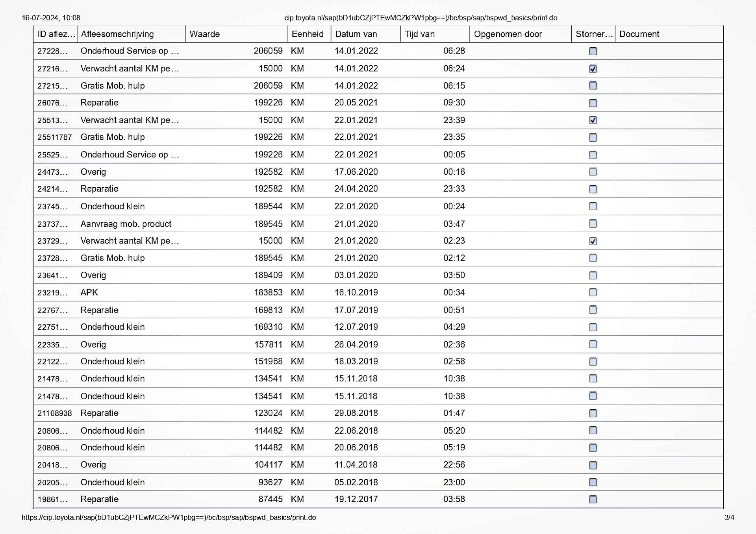The height and width of the screenshot is (534, 756).
Task: Click the time 06:28
Action: pos(454,51)
